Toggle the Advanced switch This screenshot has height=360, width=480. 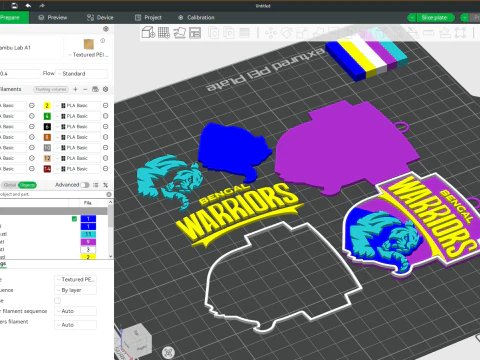click(85, 185)
